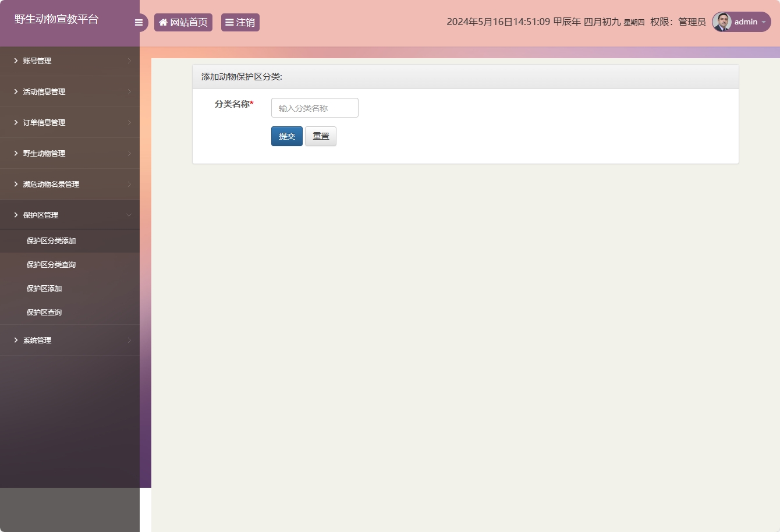Click the home icon in 网站首页
The image size is (780, 532).
pyautogui.click(x=163, y=23)
